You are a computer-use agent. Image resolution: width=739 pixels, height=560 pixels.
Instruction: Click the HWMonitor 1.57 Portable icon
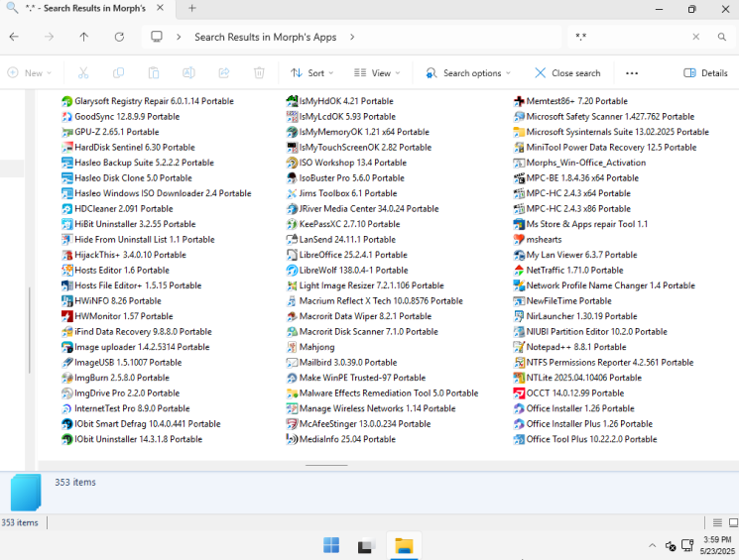pos(66,316)
